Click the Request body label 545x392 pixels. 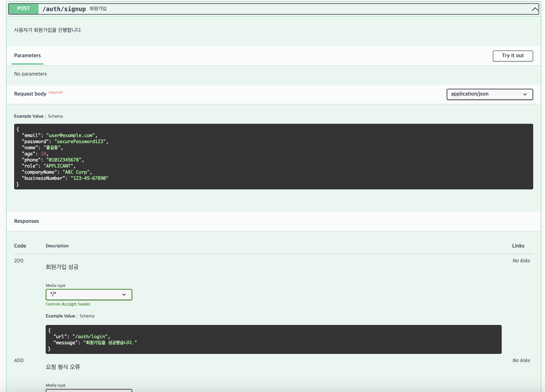(x=30, y=94)
